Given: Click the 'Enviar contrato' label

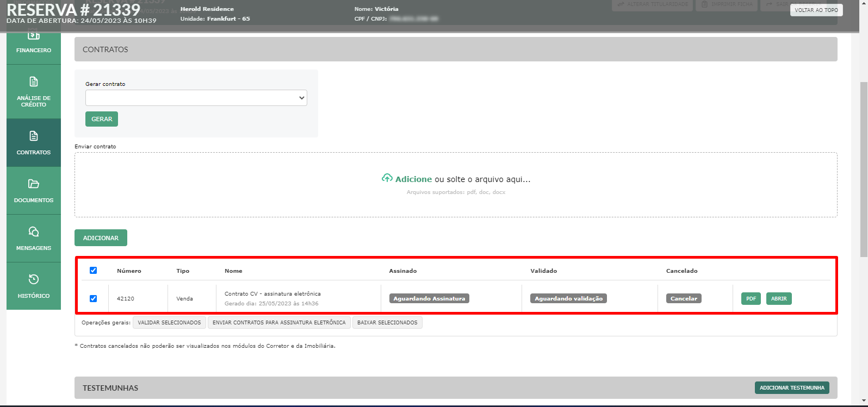Looking at the screenshot, I should pos(95,147).
